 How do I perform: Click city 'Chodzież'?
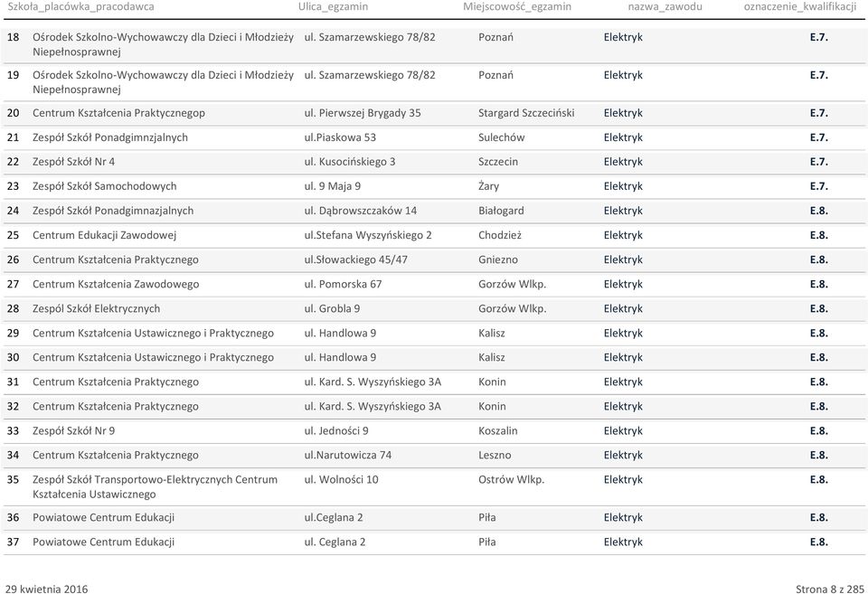(500, 235)
